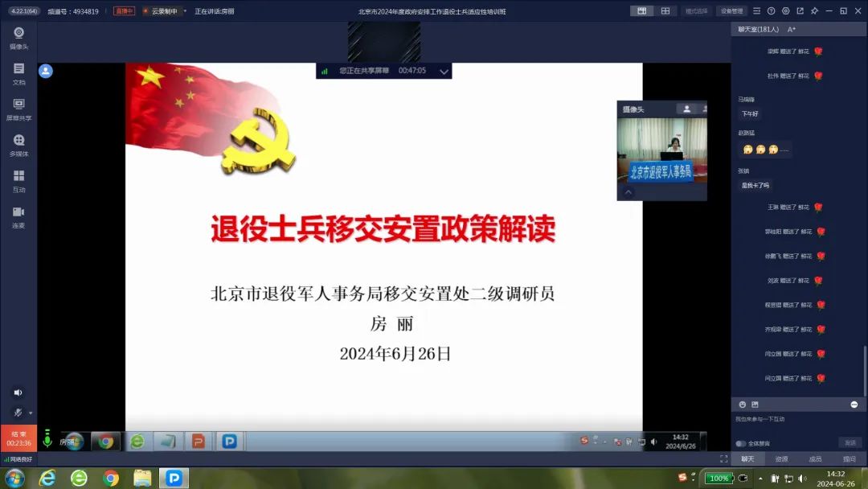
Task: Select 屏幕共享 screen sharing in sidebar
Action: point(18,109)
